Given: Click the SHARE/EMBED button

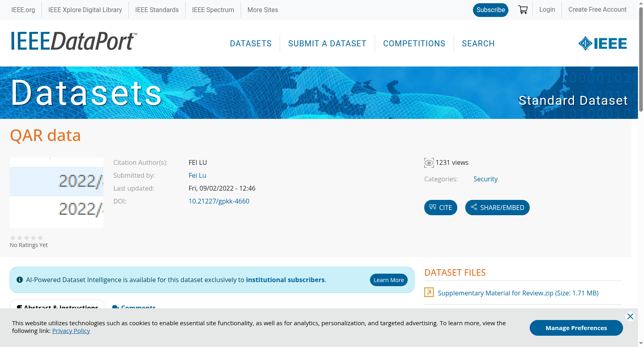Looking at the screenshot, I should (497, 208).
